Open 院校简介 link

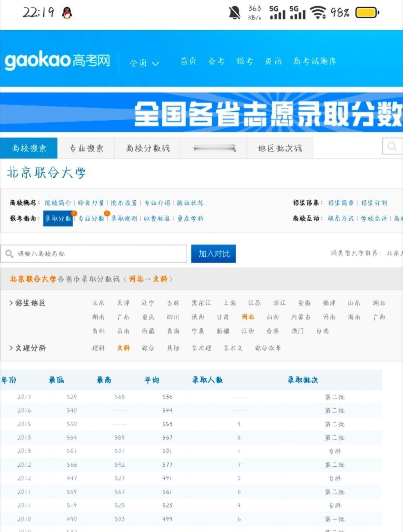[x=58, y=203]
